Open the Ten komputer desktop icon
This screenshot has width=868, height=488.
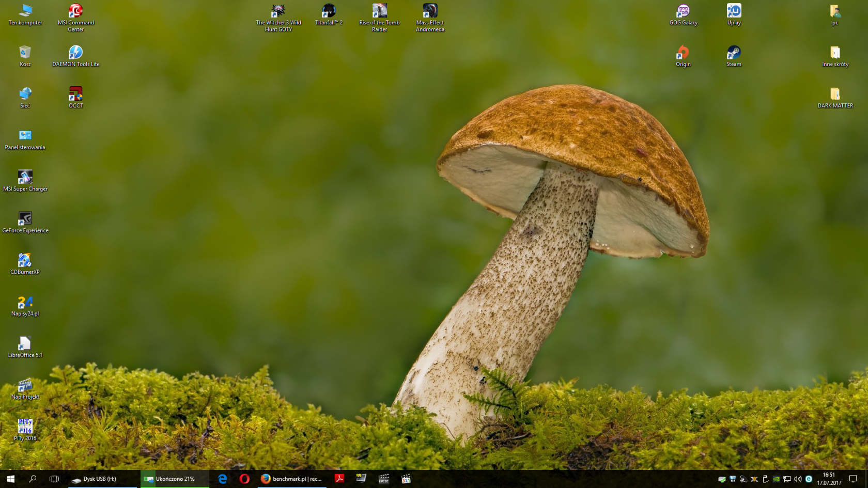pos(25,14)
